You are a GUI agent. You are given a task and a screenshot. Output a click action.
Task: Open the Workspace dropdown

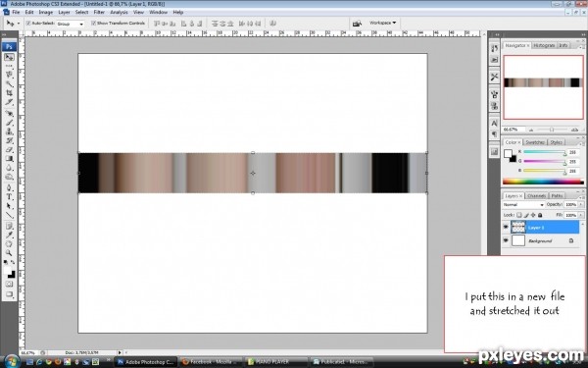(x=382, y=23)
